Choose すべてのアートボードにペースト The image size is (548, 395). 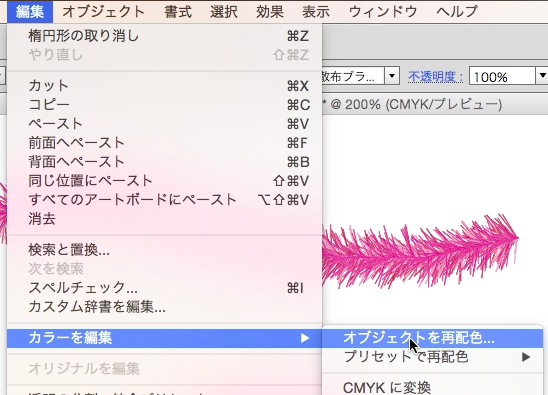click(x=164, y=200)
